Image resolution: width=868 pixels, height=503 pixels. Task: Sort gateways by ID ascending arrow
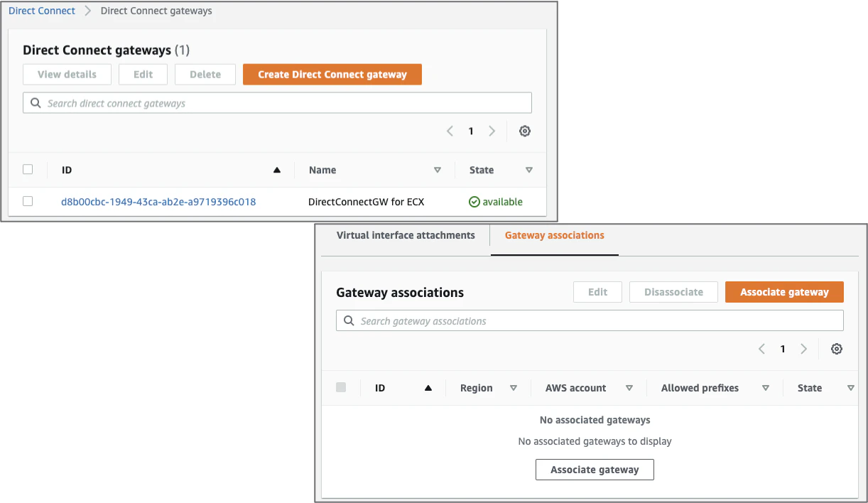(277, 171)
